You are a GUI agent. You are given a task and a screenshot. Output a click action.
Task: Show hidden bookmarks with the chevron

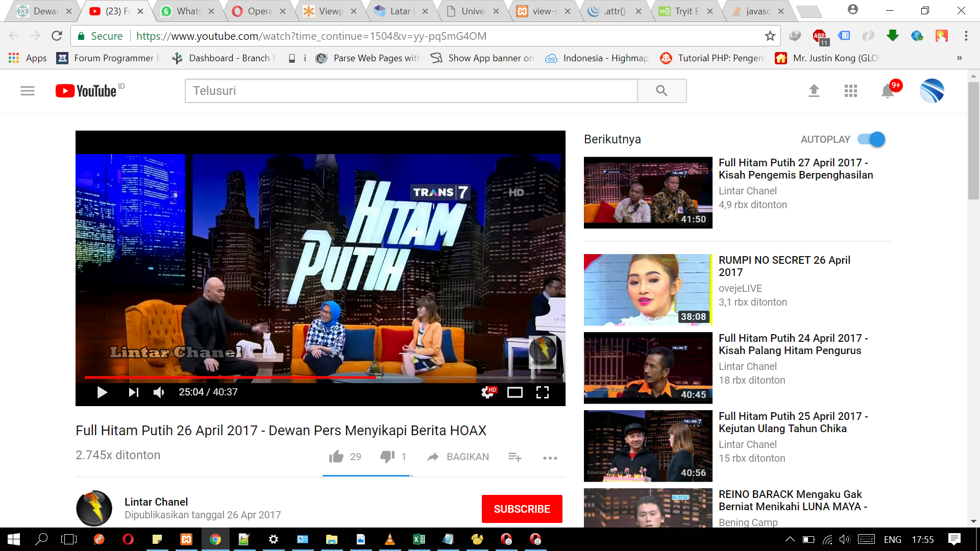coord(960,58)
